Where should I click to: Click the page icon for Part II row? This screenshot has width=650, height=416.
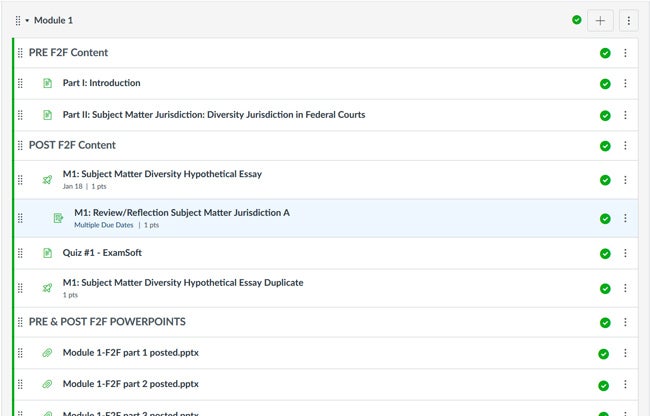48,115
